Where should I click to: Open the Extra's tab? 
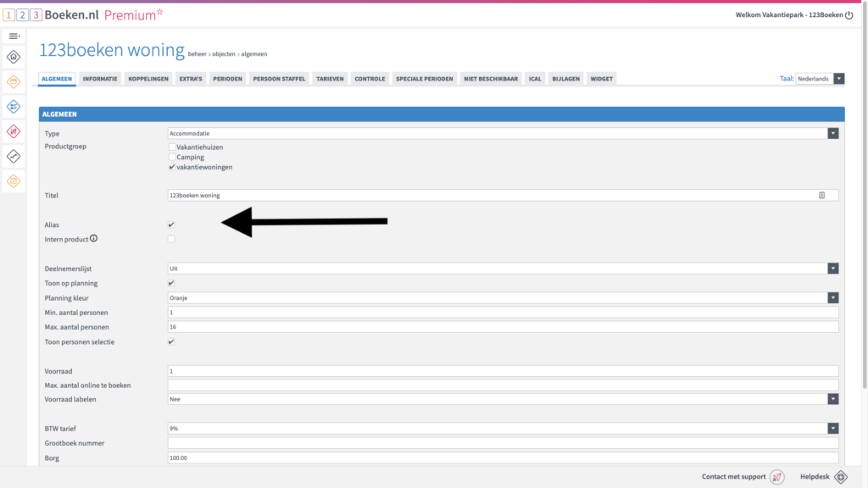(191, 79)
